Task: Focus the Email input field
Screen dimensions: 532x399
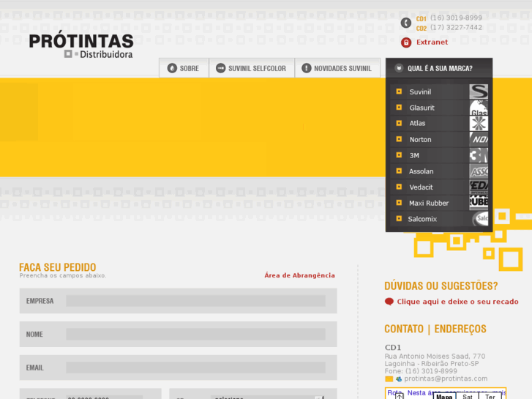Action: [195, 368]
